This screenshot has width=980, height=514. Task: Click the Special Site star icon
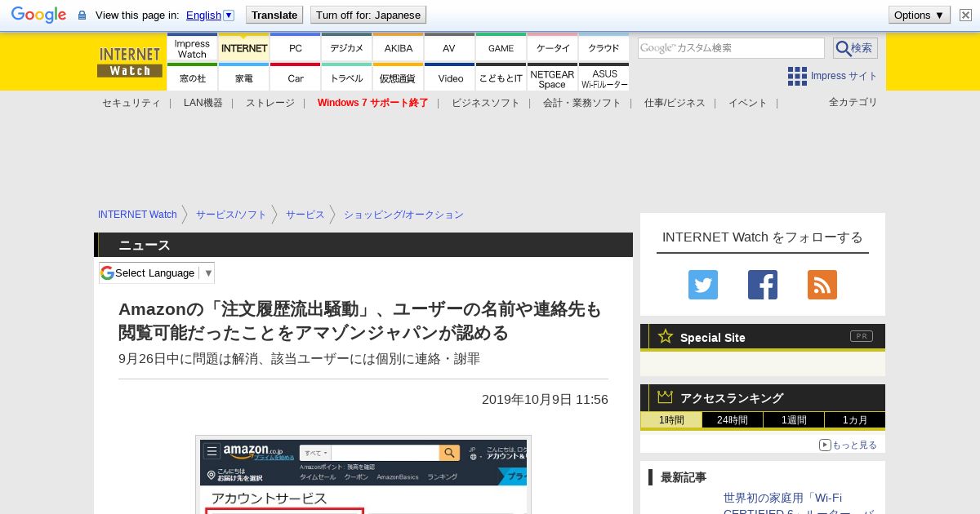(666, 336)
